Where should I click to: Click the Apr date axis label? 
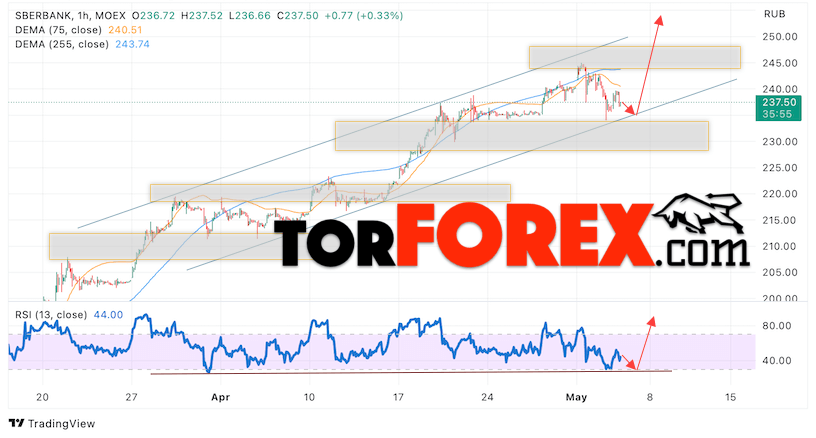221,397
